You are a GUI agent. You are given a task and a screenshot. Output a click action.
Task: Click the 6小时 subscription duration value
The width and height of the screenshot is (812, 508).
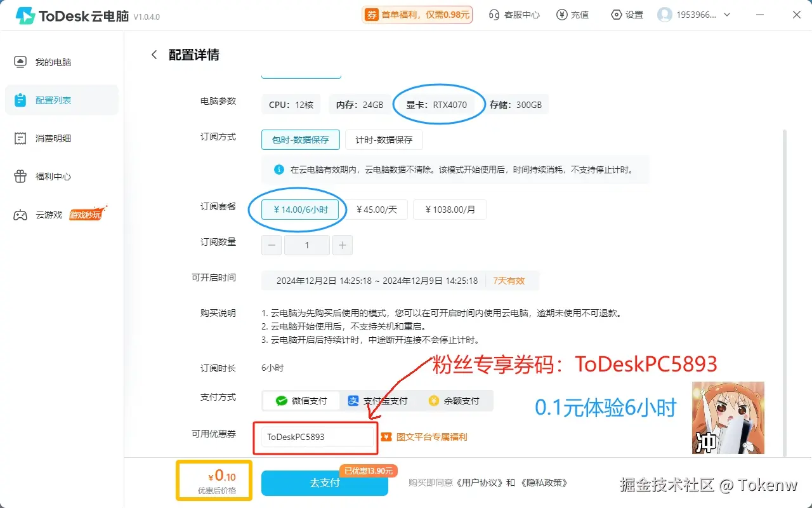click(x=272, y=368)
